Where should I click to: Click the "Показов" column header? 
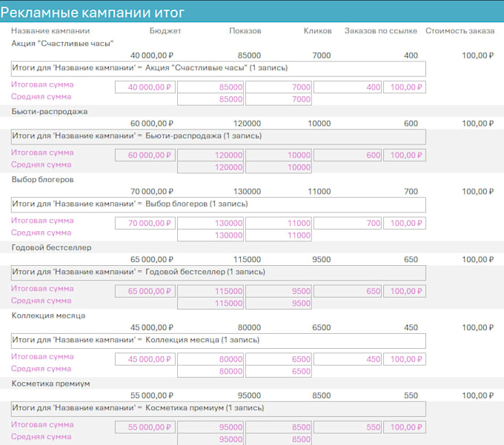pyautogui.click(x=245, y=31)
